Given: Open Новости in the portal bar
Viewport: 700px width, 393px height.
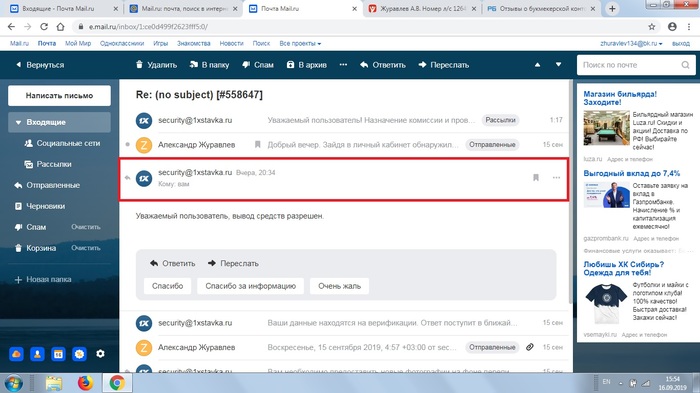Looking at the screenshot, I should [231, 43].
